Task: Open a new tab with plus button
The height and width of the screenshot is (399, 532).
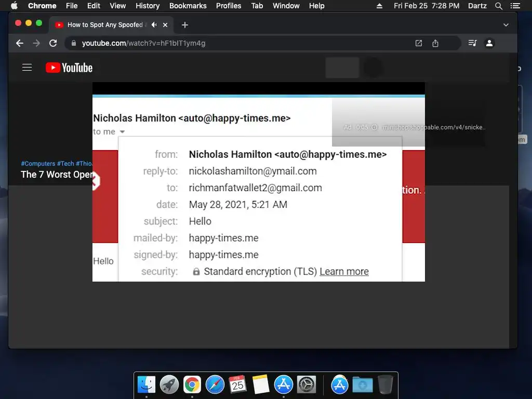Action: click(184, 25)
